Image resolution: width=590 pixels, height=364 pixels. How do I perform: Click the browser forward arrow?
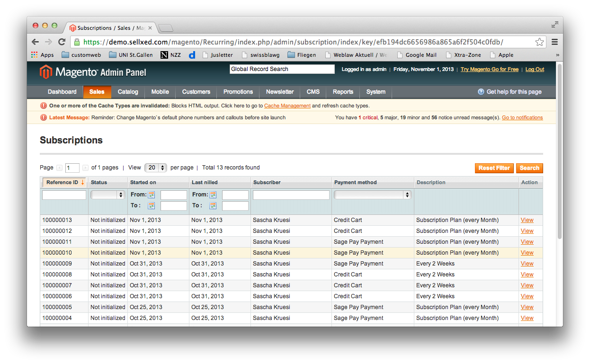click(x=48, y=42)
